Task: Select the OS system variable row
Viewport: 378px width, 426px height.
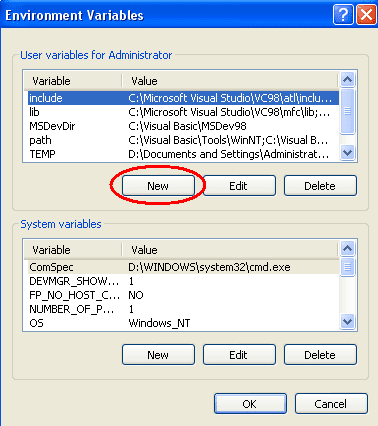Action: 183,323
